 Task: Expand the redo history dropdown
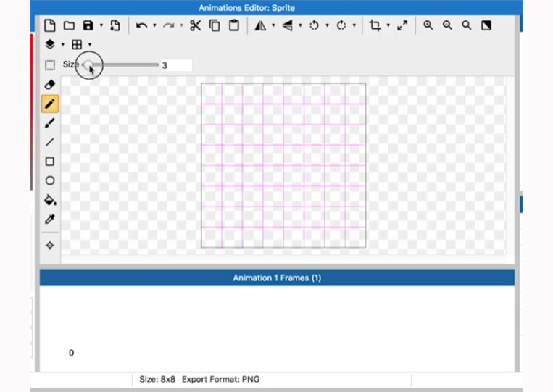(x=181, y=25)
